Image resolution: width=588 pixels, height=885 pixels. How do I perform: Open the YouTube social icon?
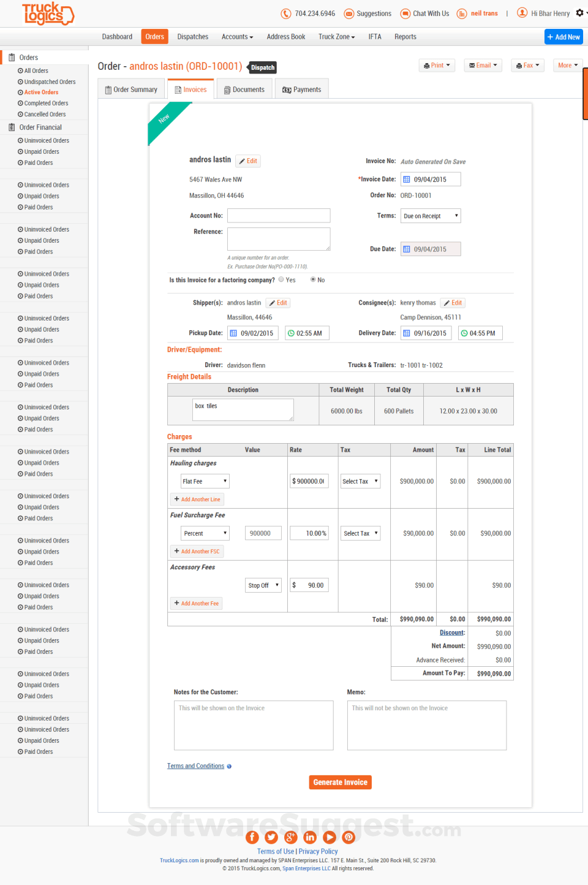330,837
